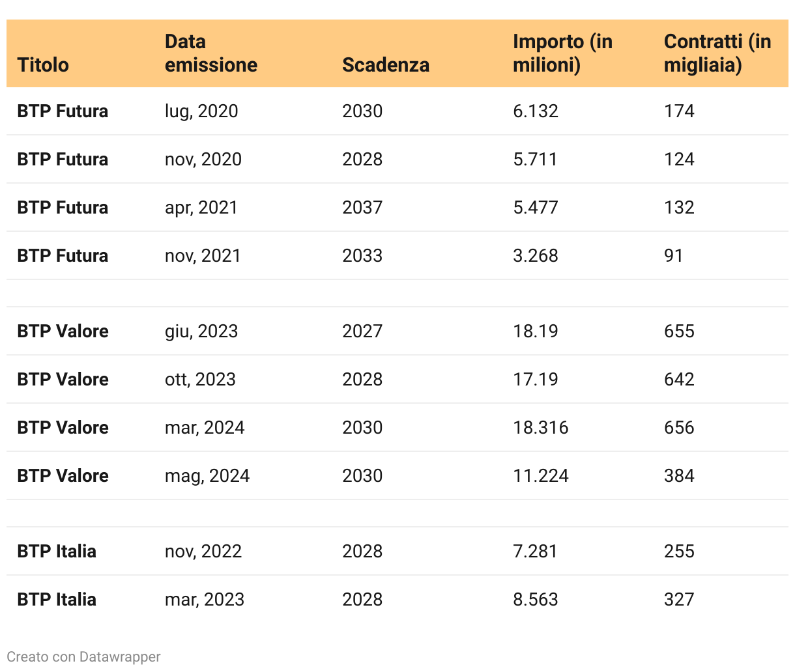Viewport: 795px width, 672px height.
Task: Click the 384 contracts value
Action: point(679,476)
